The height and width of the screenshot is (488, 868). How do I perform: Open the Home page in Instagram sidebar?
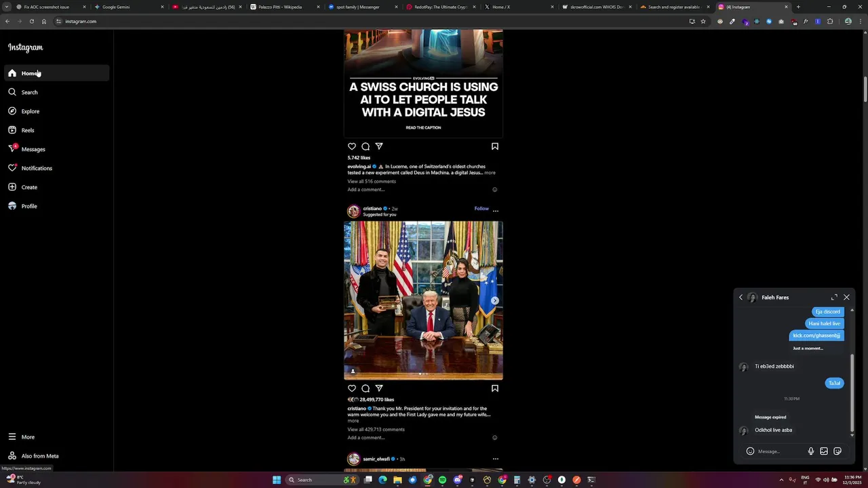tap(57, 73)
